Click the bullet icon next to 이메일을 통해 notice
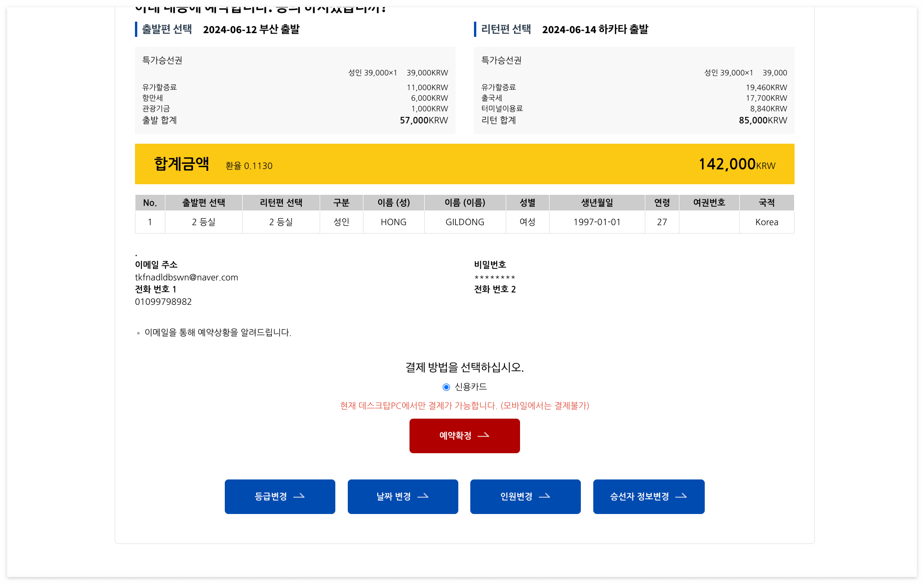 [138, 332]
